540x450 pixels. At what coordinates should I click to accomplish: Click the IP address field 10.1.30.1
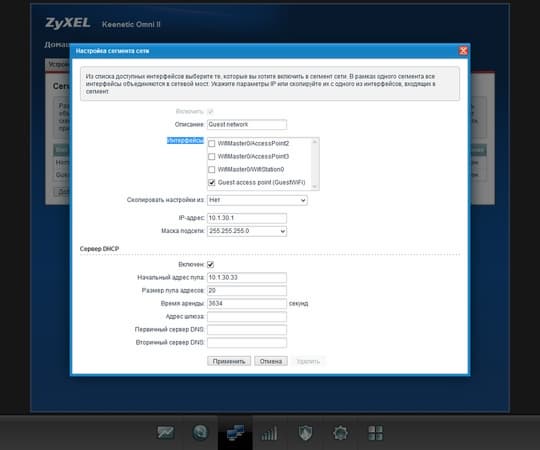point(247,218)
